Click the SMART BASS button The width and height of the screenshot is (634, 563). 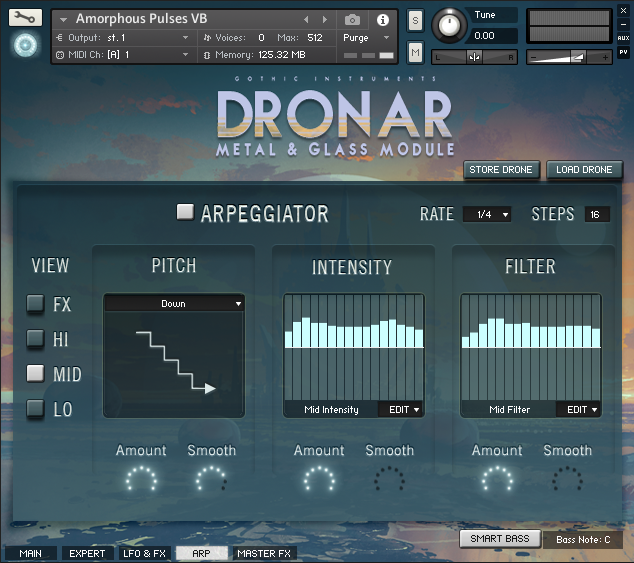500,539
